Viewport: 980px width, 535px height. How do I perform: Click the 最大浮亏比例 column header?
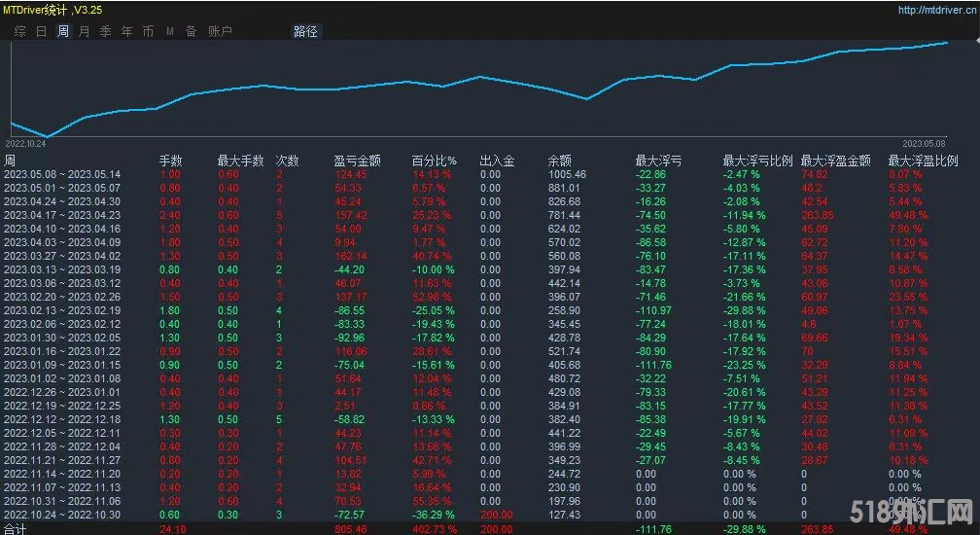[757, 160]
